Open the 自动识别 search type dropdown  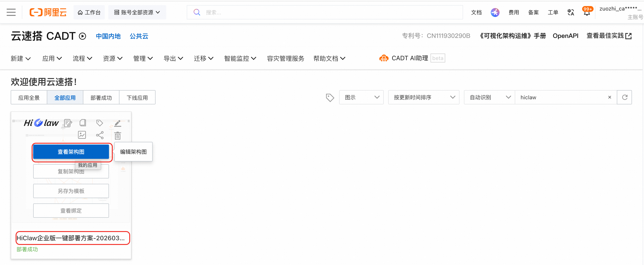click(490, 97)
